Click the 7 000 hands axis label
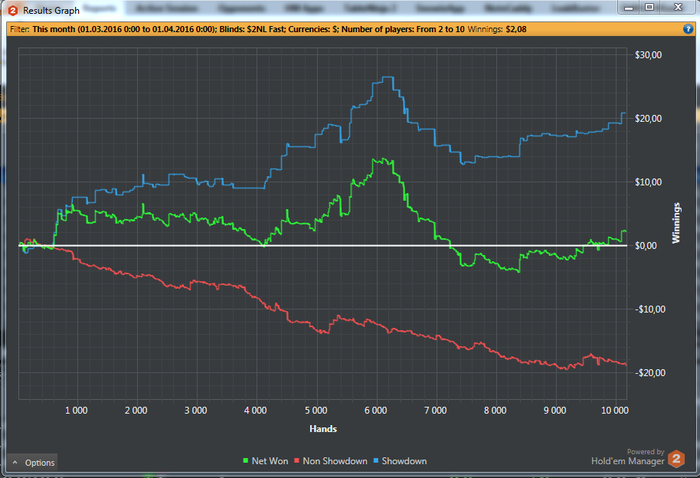Screen dimensions: 700x478 click(x=435, y=411)
